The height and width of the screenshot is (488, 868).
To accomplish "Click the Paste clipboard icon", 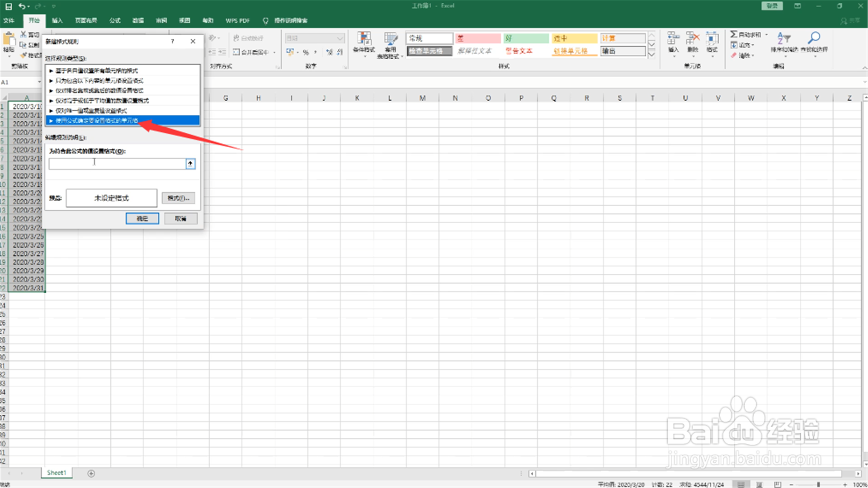I will (x=9, y=40).
